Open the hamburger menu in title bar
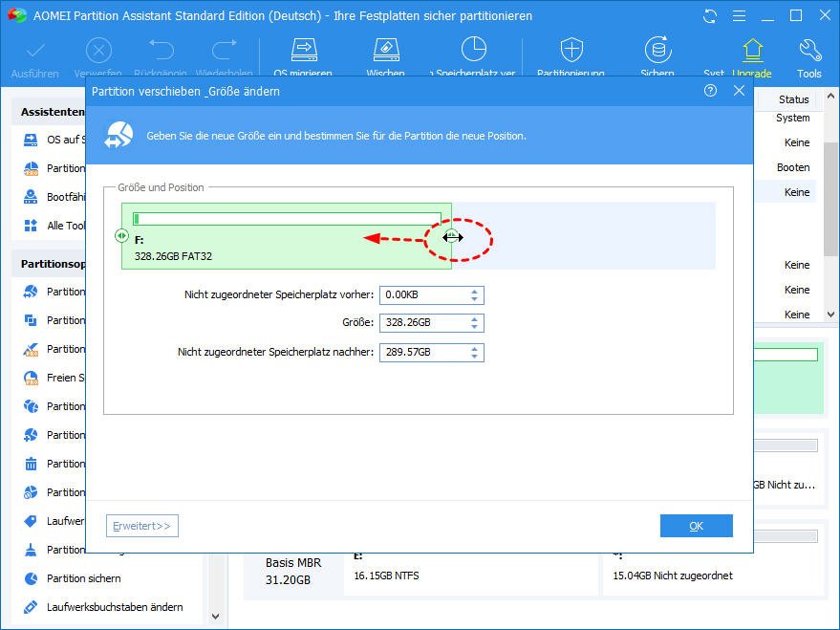The width and height of the screenshot is (840, 630). pos(739,16)
